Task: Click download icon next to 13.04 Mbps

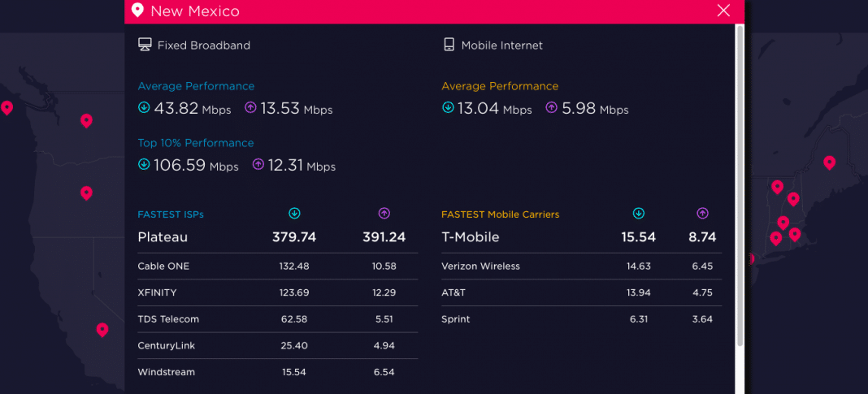Action: [448, 107]
